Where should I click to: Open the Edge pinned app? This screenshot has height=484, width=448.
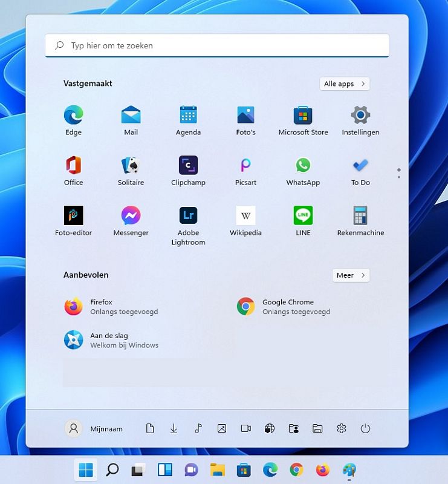pos(73,120)
